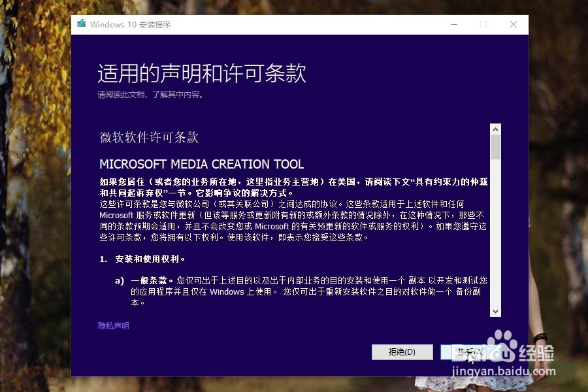Click the heading 微软软件许可条款

point(149,137)
